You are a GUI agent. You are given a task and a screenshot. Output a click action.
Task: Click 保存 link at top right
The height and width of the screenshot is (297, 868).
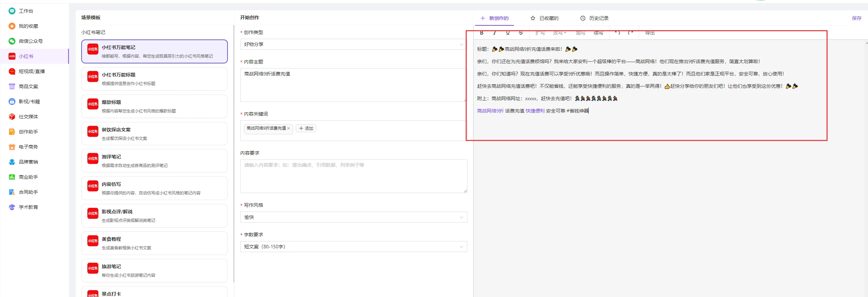pos(856,18)
